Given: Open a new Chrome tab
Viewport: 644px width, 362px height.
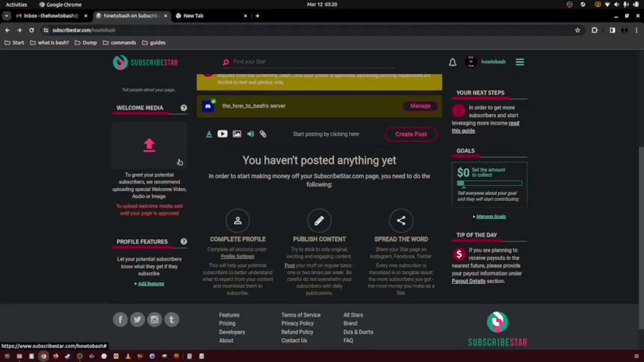Looking at the screenshot, I should click(x=257, y=16).
